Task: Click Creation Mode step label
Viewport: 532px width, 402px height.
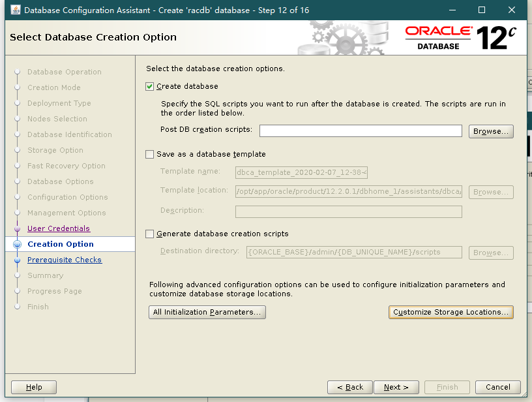Action: pyautogui.click(x=54, y=87)
